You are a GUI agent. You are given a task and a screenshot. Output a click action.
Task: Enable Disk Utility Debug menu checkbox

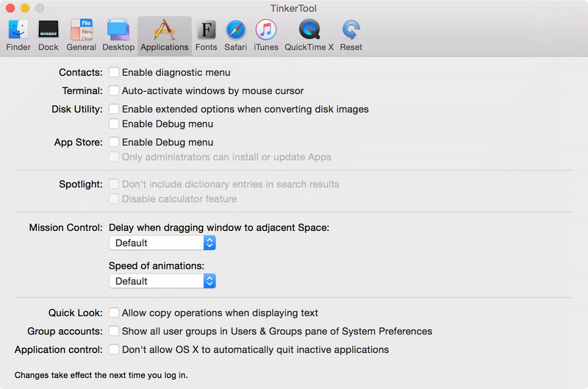point(114,124)
